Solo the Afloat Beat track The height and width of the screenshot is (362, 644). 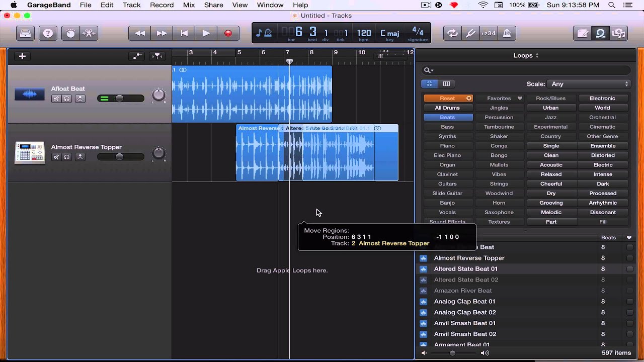click(67, 99)
